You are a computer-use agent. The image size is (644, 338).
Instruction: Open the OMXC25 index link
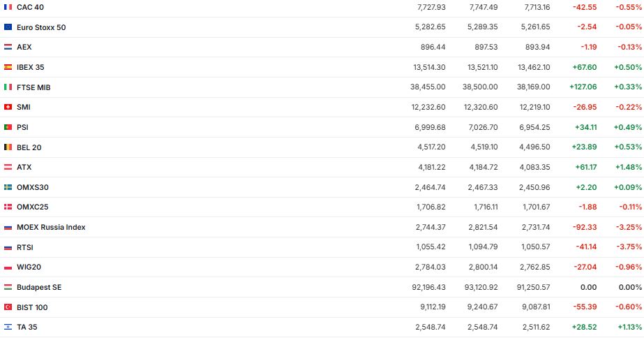point(32,207)
